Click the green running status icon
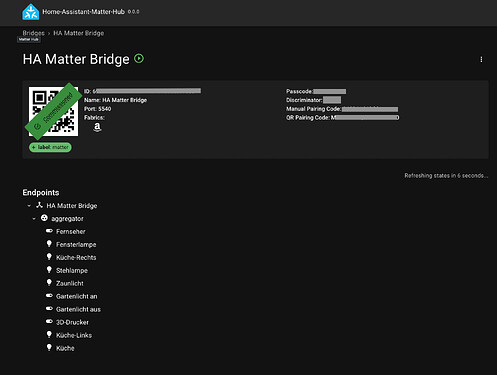 [139, 59]
